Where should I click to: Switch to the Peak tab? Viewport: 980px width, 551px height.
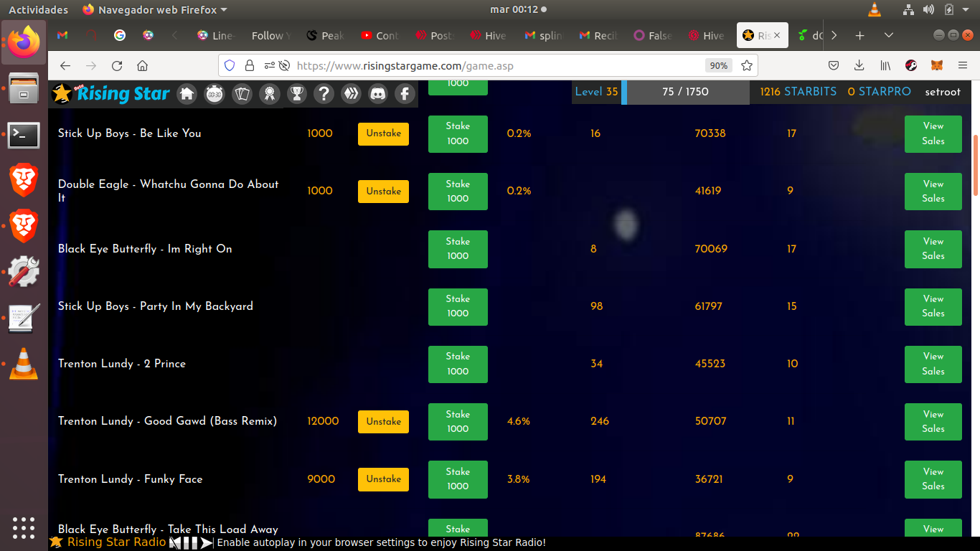tap(326, 35)
